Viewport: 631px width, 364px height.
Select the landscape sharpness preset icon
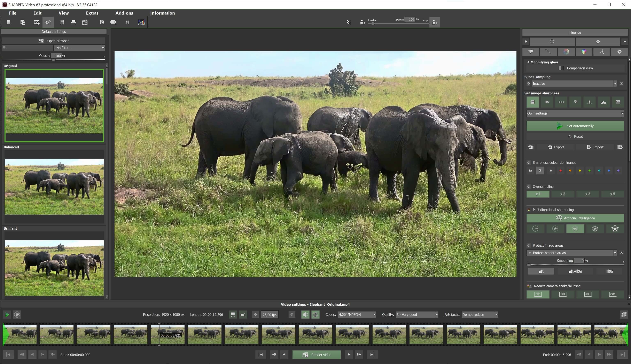tap(603, 102)
